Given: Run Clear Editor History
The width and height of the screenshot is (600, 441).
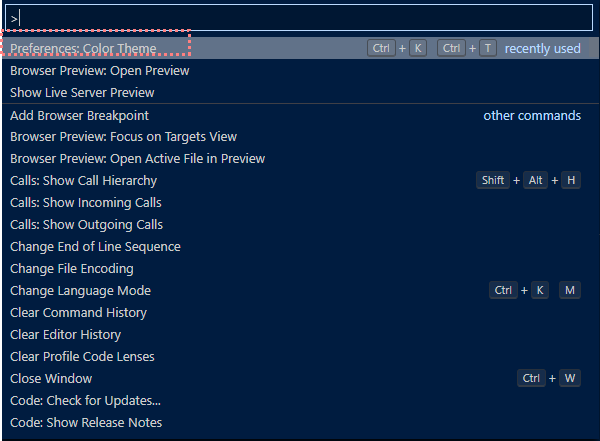Looking at the screenshot, I should [x=300, y=335].
